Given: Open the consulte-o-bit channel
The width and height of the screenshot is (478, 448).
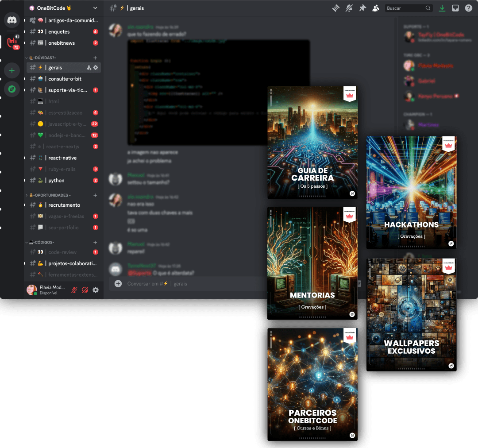Looking at the screenshot, I should point(64,79).
